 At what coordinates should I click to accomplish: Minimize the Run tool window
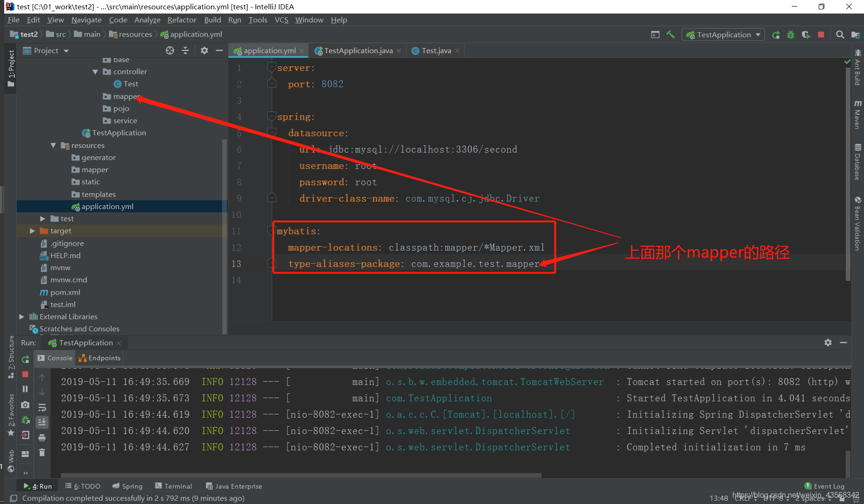[x=843, y=343]
